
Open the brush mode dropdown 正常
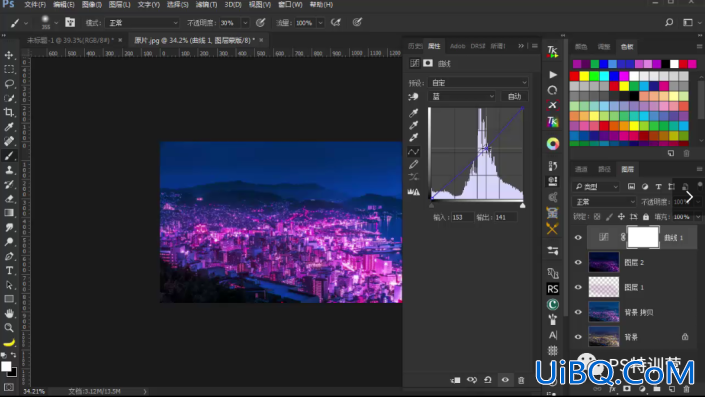[x=142, y=23]
